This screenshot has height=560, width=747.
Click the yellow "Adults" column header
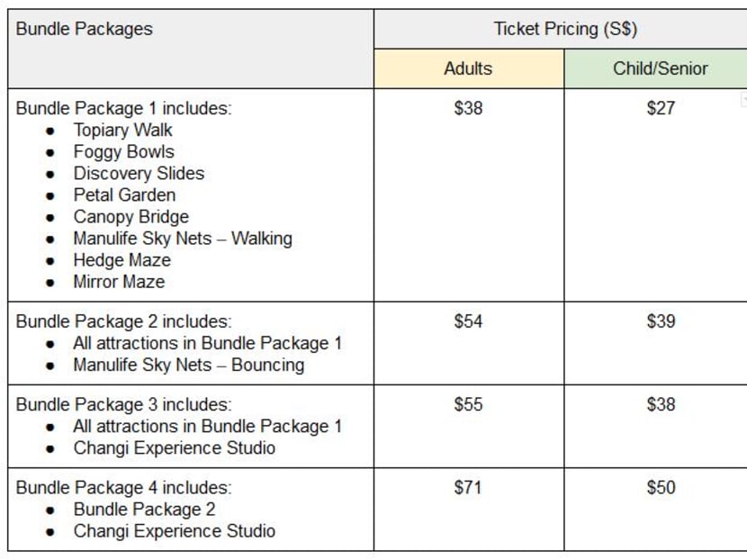click(468, 68)
